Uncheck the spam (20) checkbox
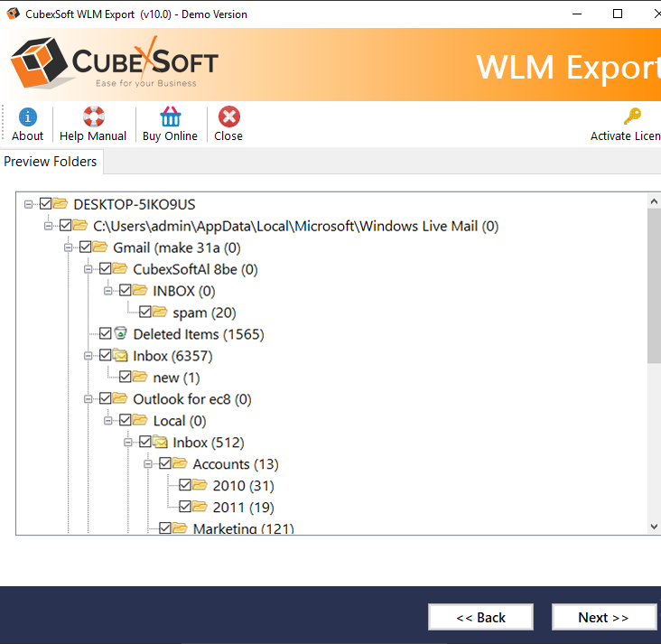 pos(145,312)
